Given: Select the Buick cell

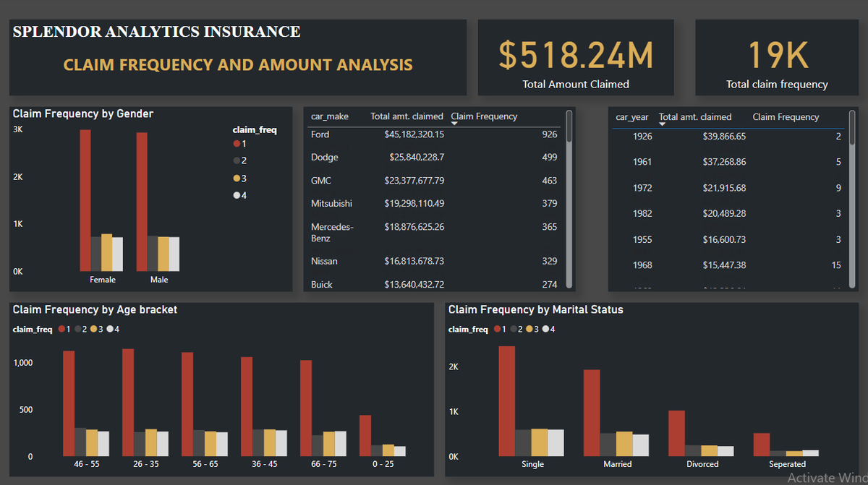Looking at the screenshot, I should 322,285.
